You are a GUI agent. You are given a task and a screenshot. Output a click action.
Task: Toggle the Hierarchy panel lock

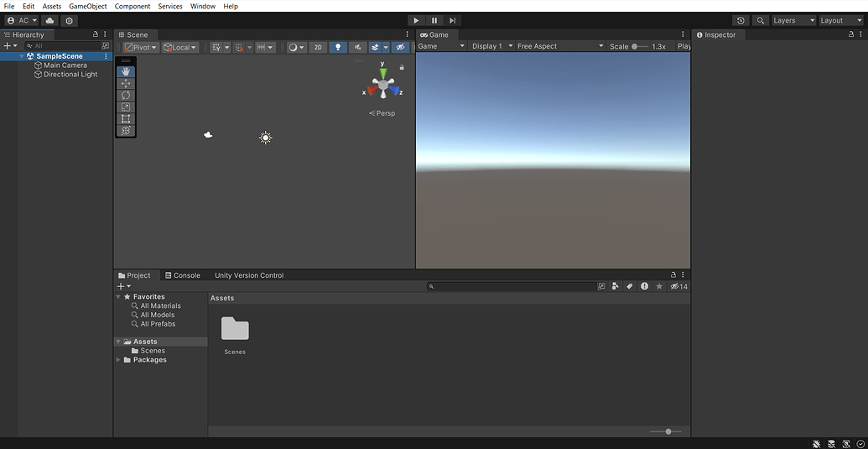tap(96, 34)
